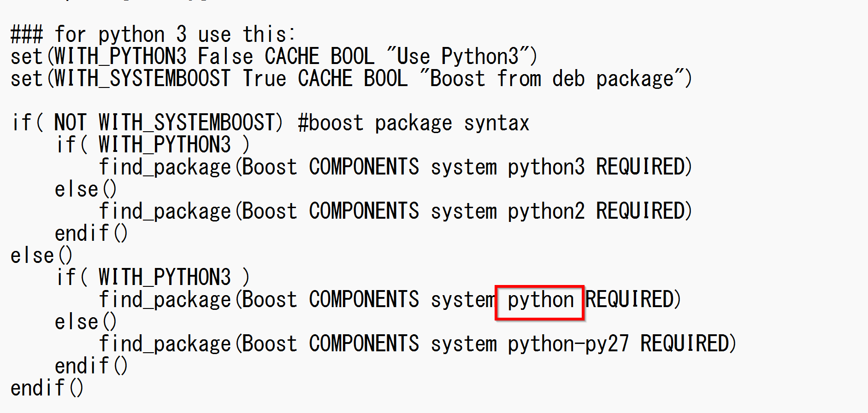Click the word True in set command
Image resolution: width=868 pixels, height=413 pixels.
[264, 79]
